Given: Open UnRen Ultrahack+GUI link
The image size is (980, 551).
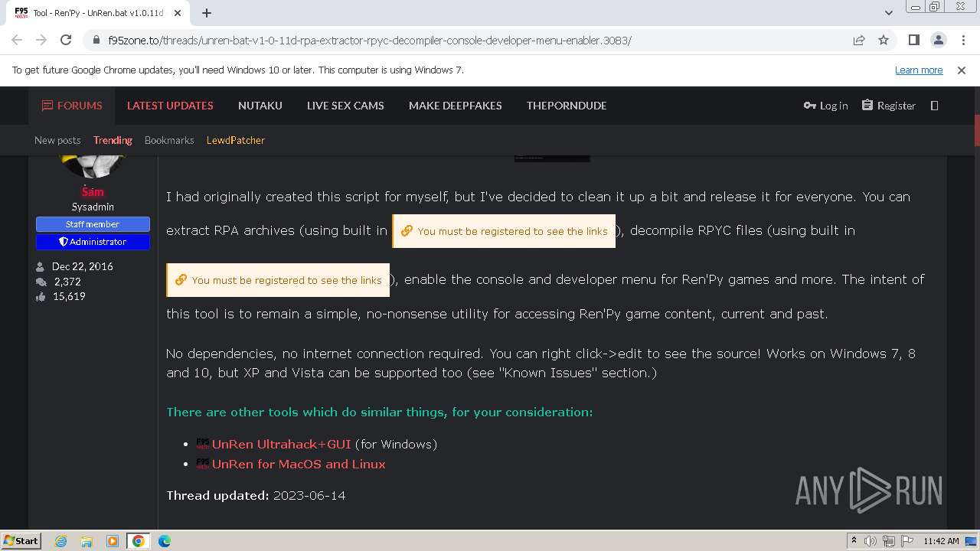Looking at the screenshot, I should click(281, 444).
